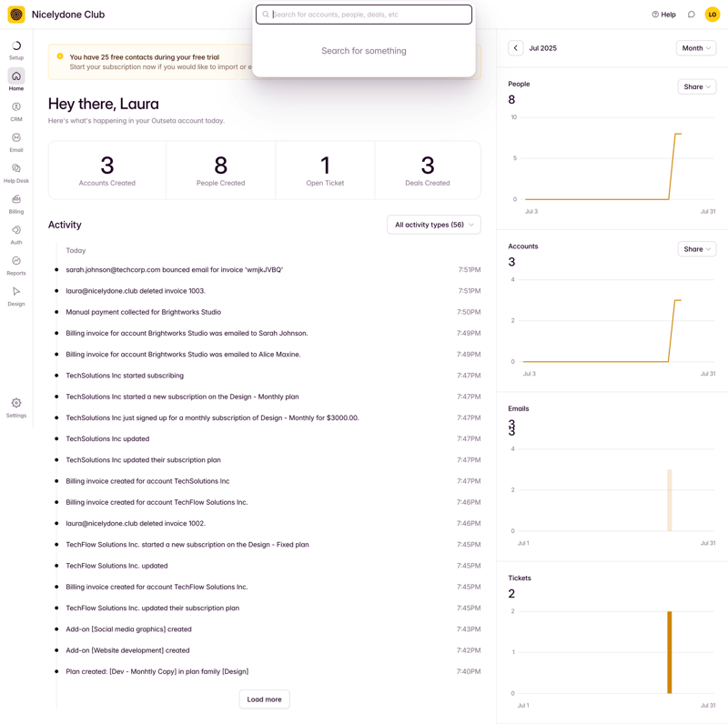Screen dimensions: 728x724
Task: Select the Home tab in the sidebar
Action: point(15,76)
